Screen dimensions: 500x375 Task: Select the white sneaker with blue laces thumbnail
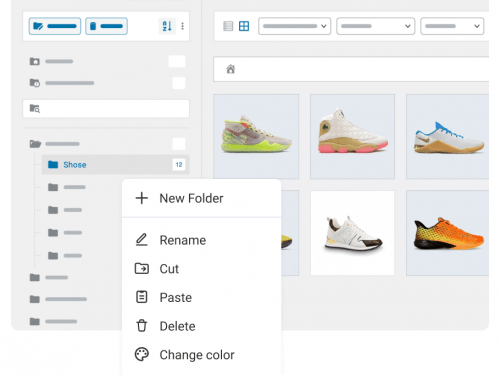coord(448,137)
